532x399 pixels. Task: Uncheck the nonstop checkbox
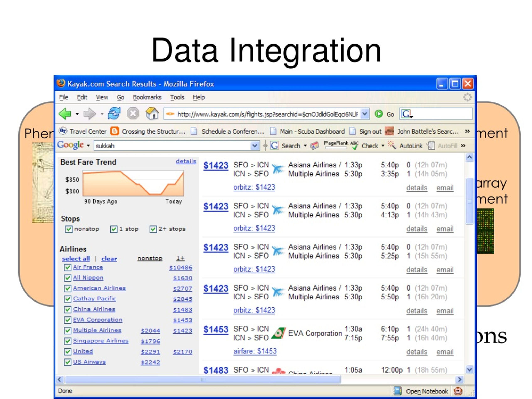pos(69,229)
